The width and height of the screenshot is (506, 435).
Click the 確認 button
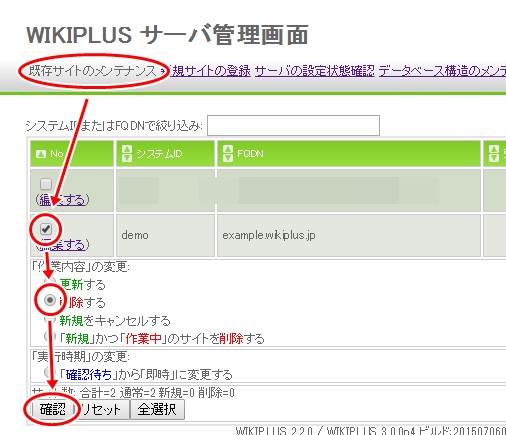53,409
